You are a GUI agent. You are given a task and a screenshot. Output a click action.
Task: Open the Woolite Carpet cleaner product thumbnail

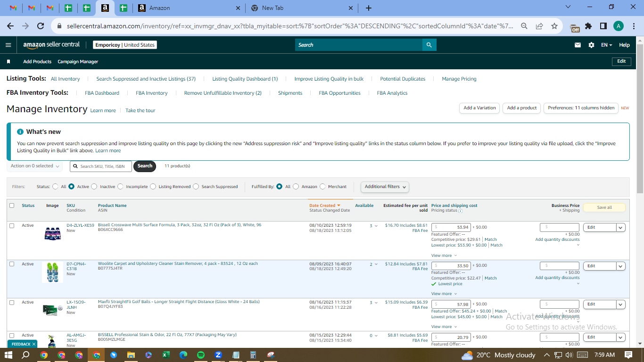(52, 272)
